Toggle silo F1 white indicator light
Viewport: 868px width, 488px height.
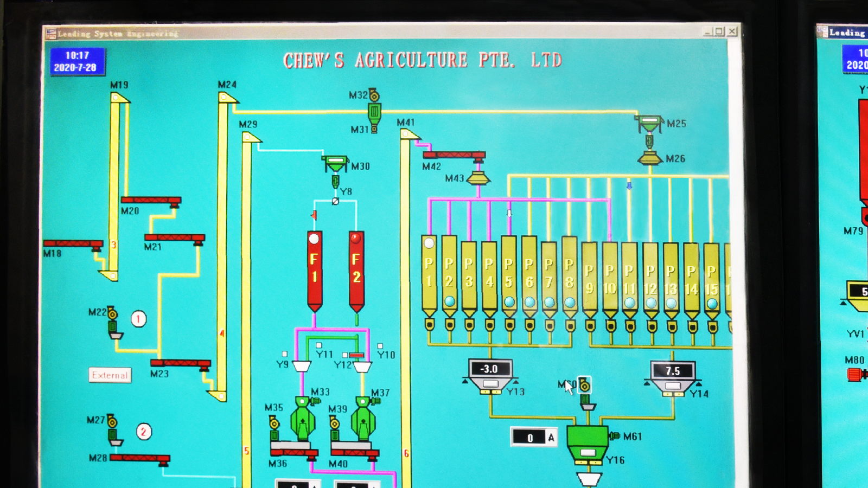[x=314, y=239]
